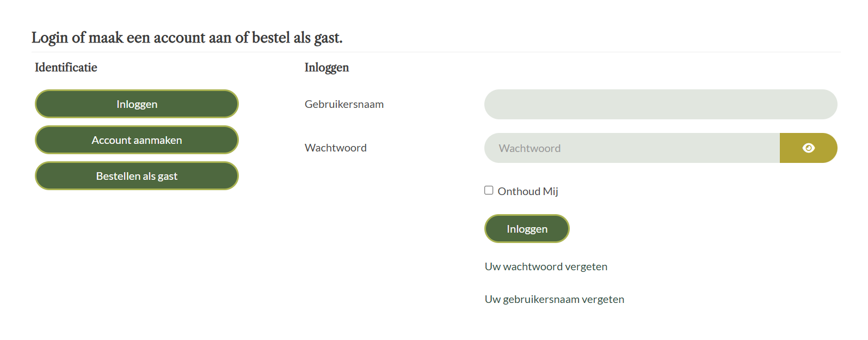Click into the Wachtwoord password field
Image resolution: width=868 pixels, height=340 pixels.
coord(631,148)
